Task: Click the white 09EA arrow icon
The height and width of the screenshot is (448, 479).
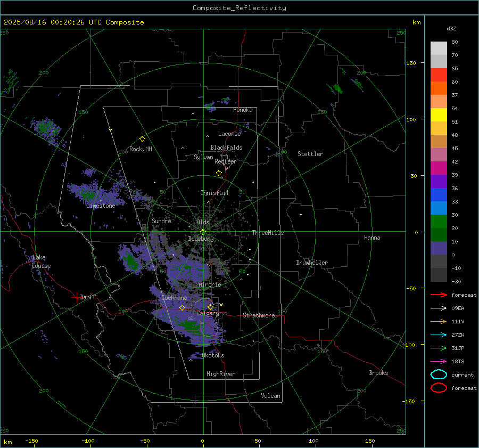Action: click(x=439, y=308)
